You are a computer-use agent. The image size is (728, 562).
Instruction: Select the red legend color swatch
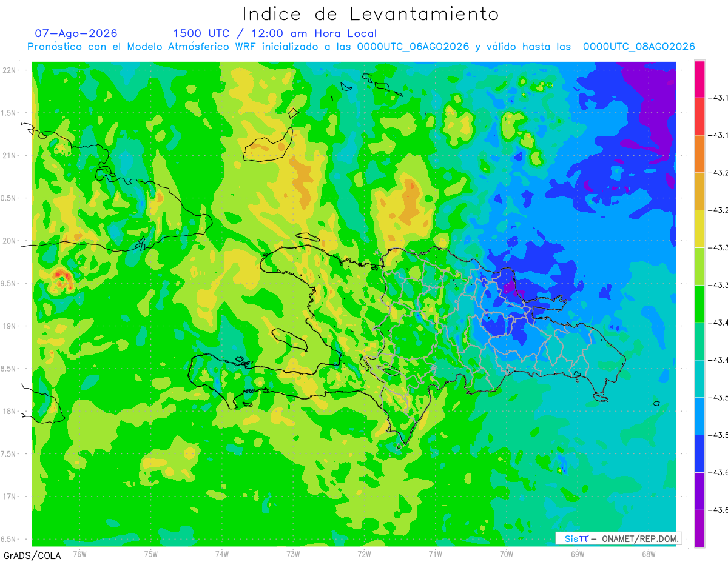(699, 116)
